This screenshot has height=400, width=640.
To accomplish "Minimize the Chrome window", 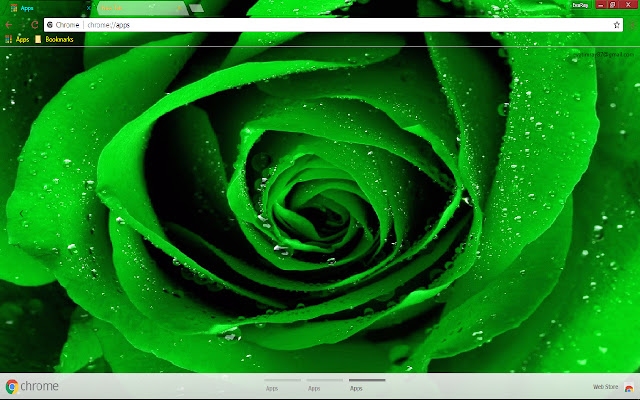I will pos(600,5).
